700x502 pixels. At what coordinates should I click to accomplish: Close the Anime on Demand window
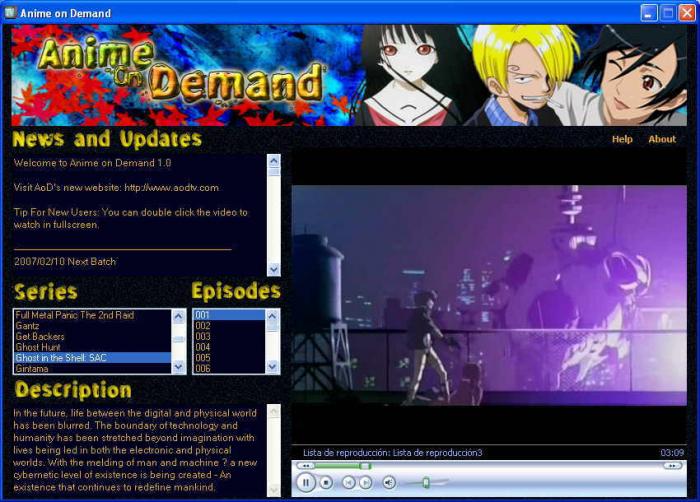[x=687, y=13]
